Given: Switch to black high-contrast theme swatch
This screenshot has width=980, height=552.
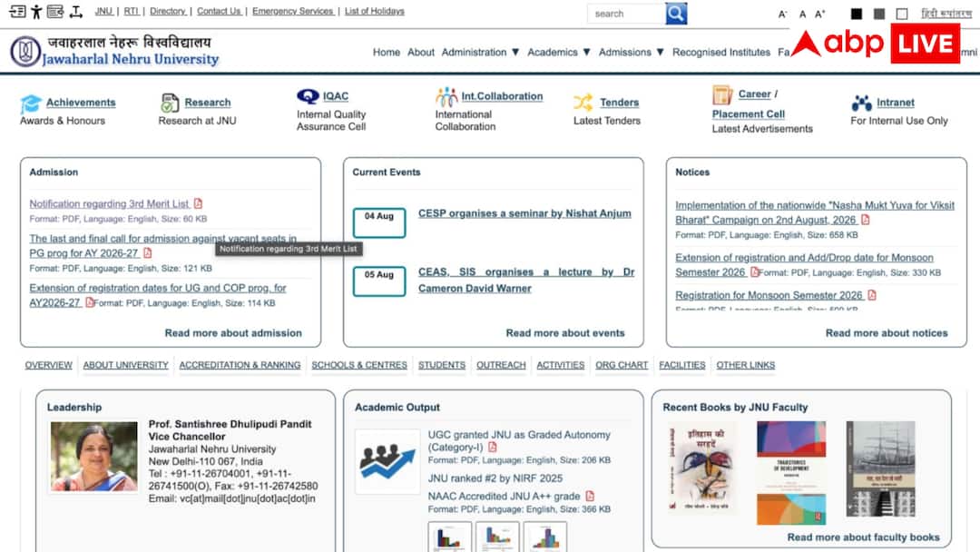Looking at the screenshot, I should point(857,13).
